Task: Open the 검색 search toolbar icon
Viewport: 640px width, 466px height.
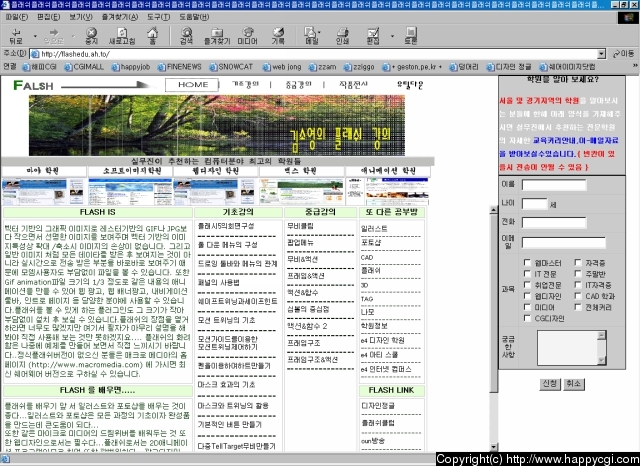Action: [187, 36]
